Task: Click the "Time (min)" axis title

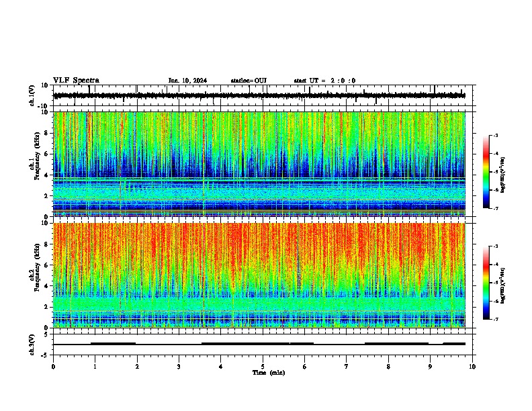Action: click(269, 373)
